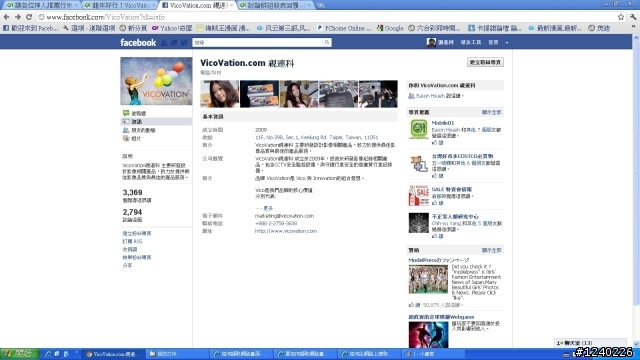
Task: Reload the page with the refresh icon
Action: [29, 17]
